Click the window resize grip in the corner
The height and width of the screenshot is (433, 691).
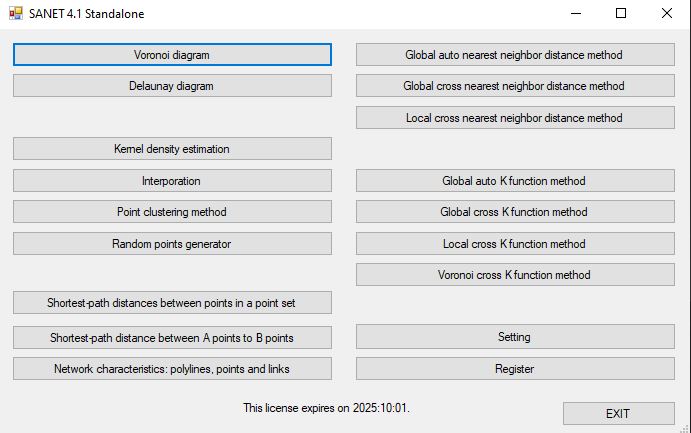(x=684, y=429)
